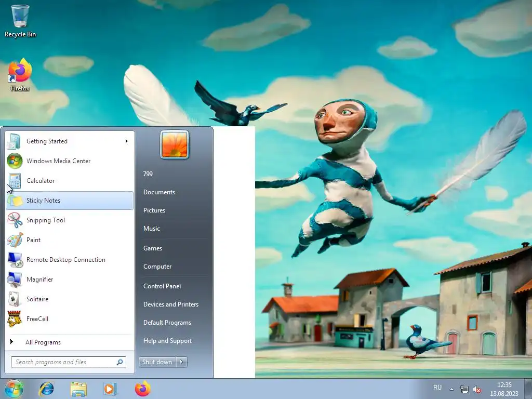
Task: Launch Windows Media Center entry
Action: point(70,161)
